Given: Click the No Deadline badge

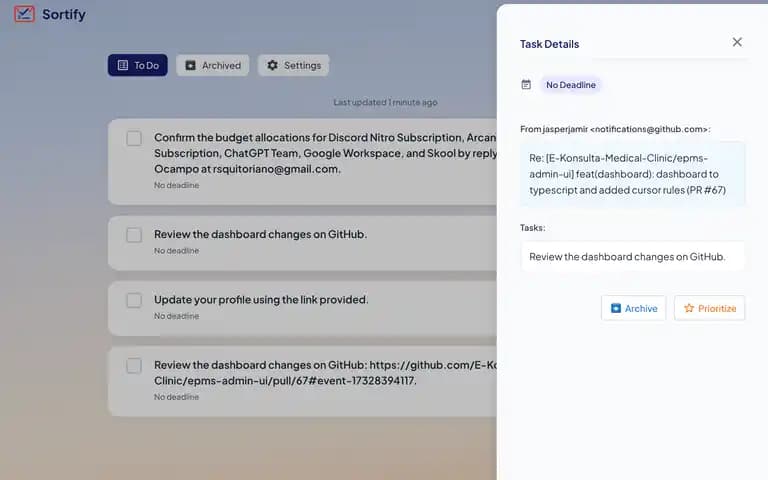Looking at the screenshot, I should 571,85.
